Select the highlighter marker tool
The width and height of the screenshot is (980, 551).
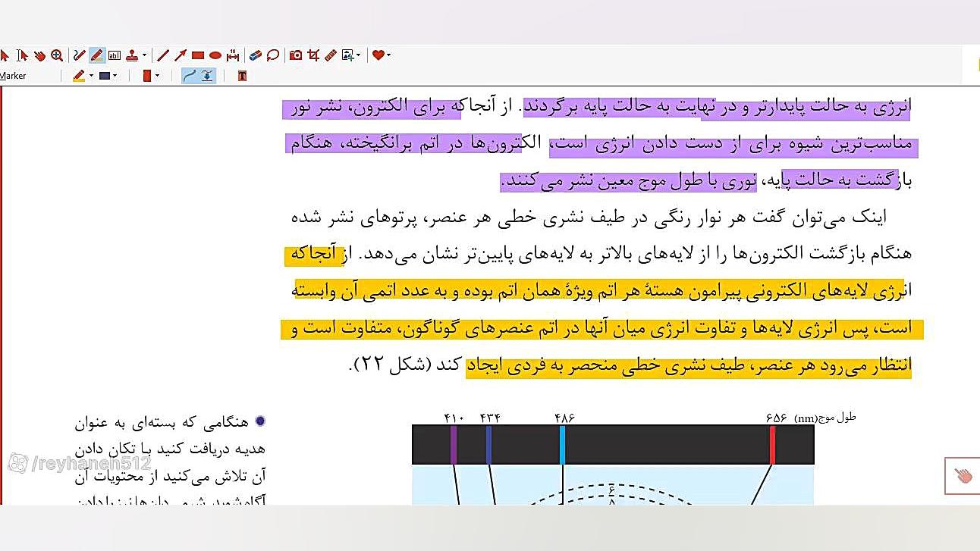pos(96,55)
